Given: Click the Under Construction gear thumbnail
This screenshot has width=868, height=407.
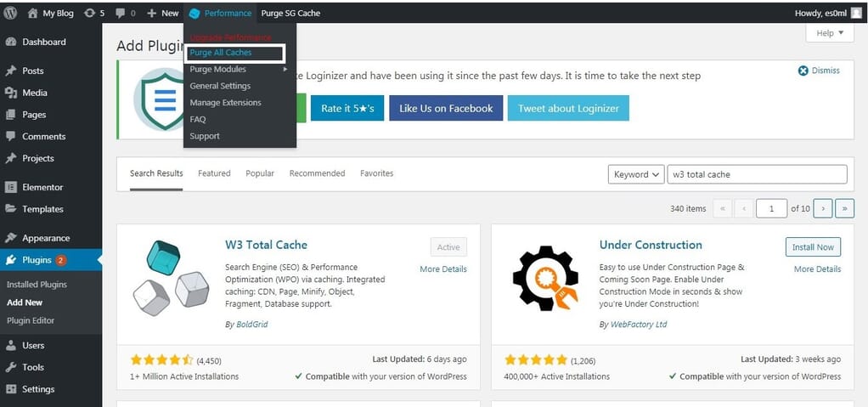Looking at the screenshot, I should (x=545, y=278).
